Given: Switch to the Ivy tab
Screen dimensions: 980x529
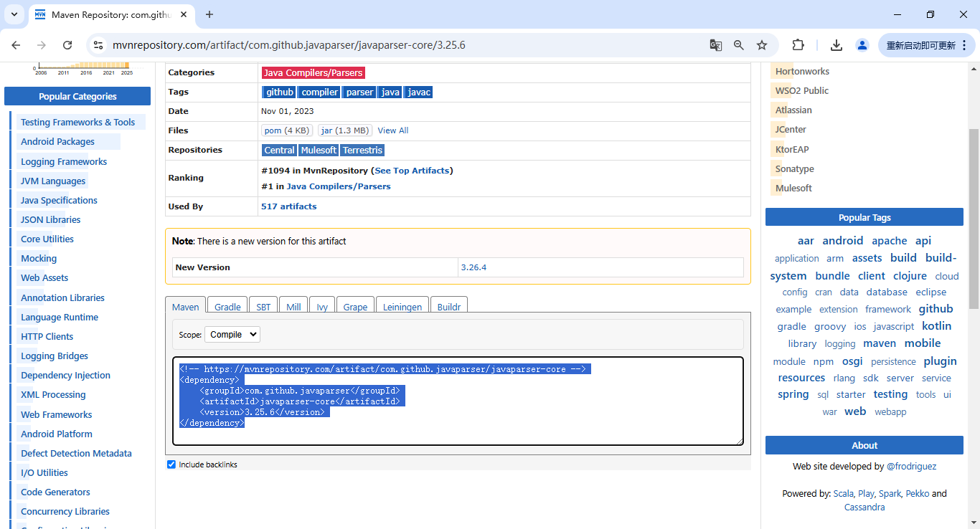Looking at the screenshot, I should click(322, 307).
